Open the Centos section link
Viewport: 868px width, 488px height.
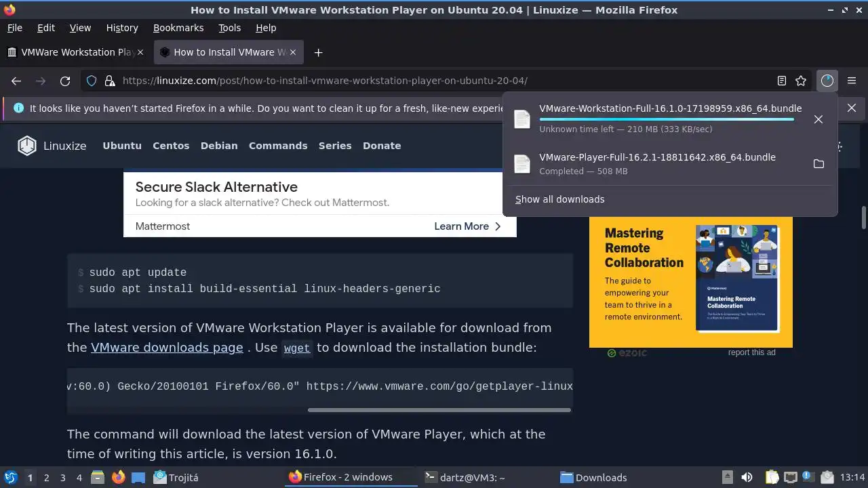(x=171, y=146)
